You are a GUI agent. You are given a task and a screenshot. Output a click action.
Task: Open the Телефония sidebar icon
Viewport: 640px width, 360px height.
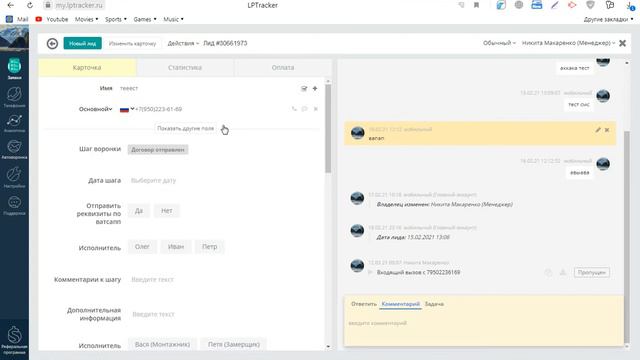(x=14, y=97)
